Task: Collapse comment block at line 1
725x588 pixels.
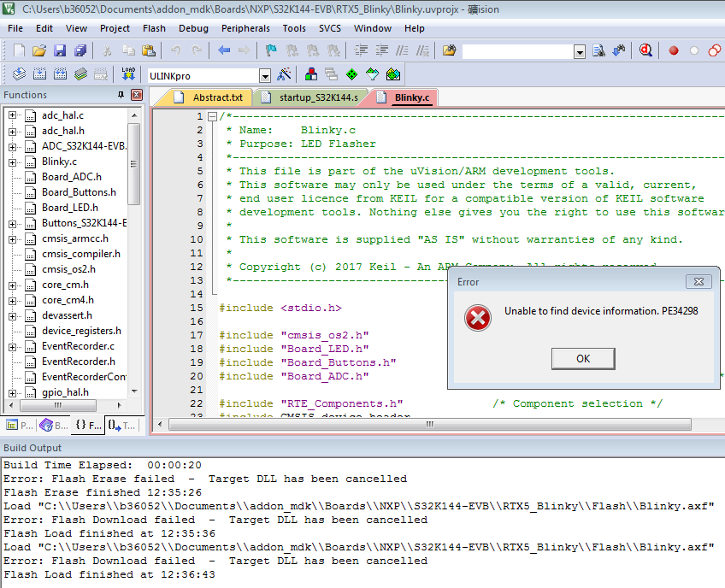Action: pos(212,116)
